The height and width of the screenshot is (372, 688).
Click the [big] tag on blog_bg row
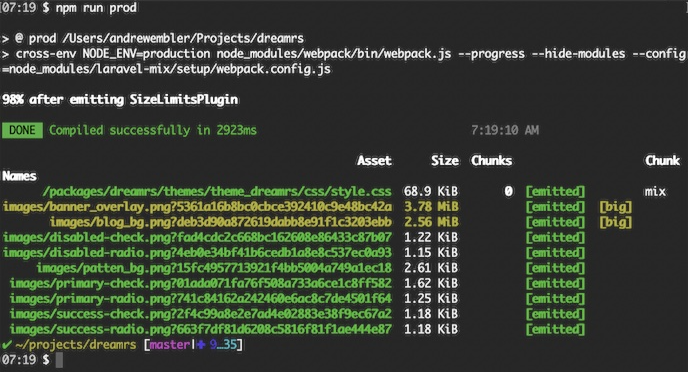coord(616,222)
